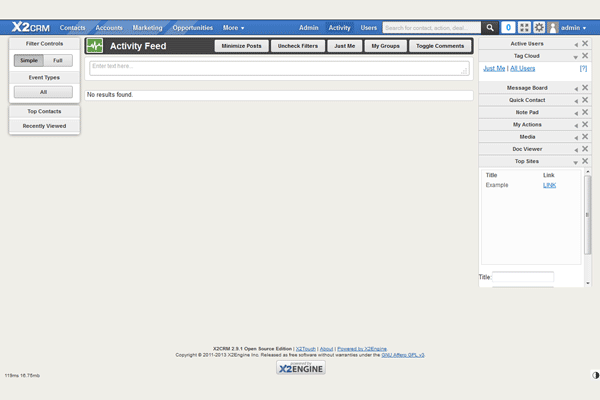Image resolution: width=600 pixels, height=400 pixels.
Task: Click the X2Engine footer logo
Action: point(300,367)
